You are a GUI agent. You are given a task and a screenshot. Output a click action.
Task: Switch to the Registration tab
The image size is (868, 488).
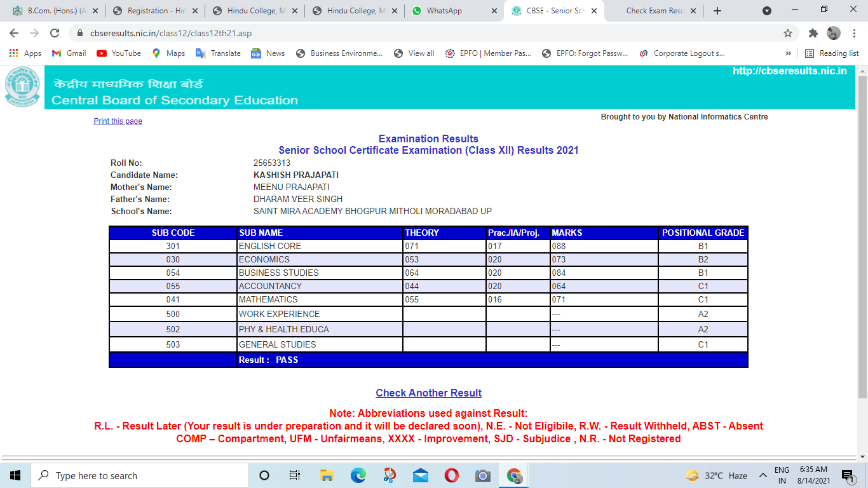click(x=154, y=11)
